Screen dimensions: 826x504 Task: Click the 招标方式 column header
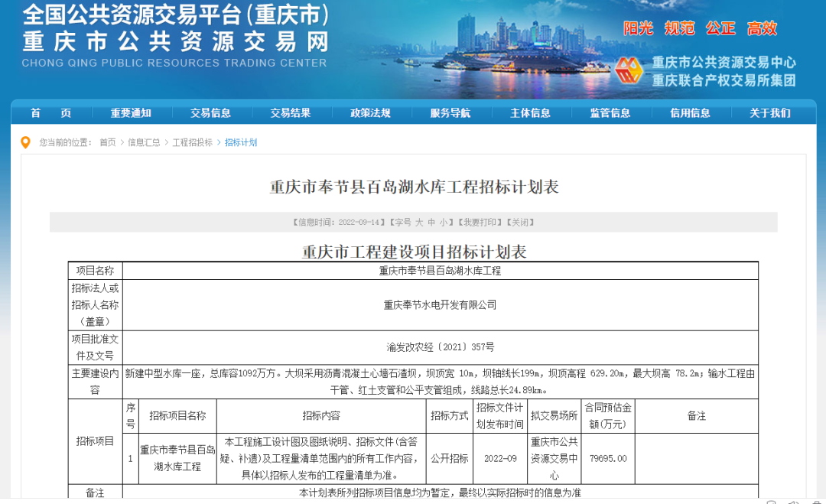(x=450, y=415)
